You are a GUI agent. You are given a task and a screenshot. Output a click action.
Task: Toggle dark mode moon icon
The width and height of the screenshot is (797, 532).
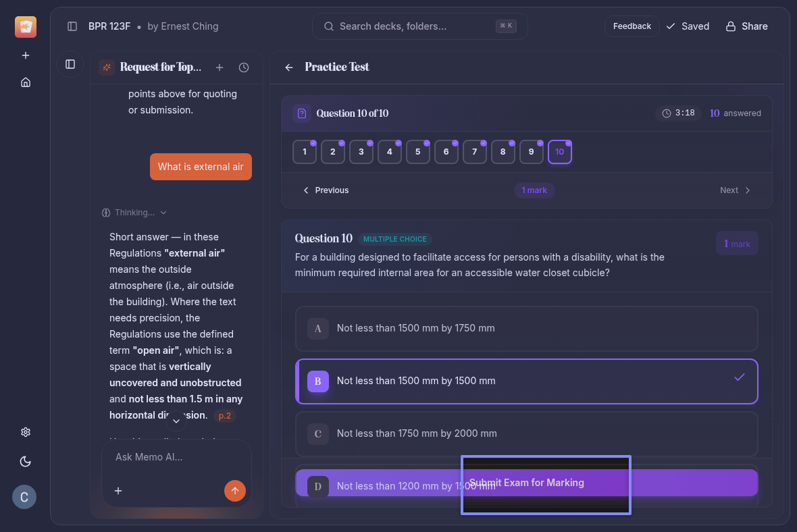pos(26,462)
